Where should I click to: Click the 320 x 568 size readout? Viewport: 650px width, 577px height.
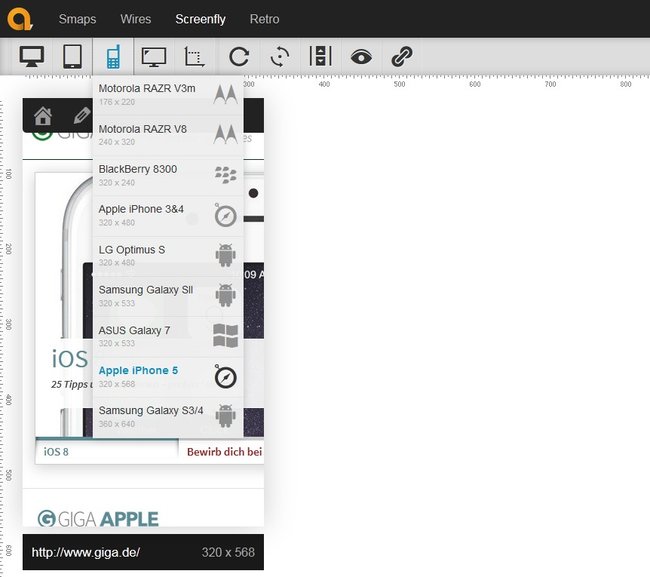(228, 552)
